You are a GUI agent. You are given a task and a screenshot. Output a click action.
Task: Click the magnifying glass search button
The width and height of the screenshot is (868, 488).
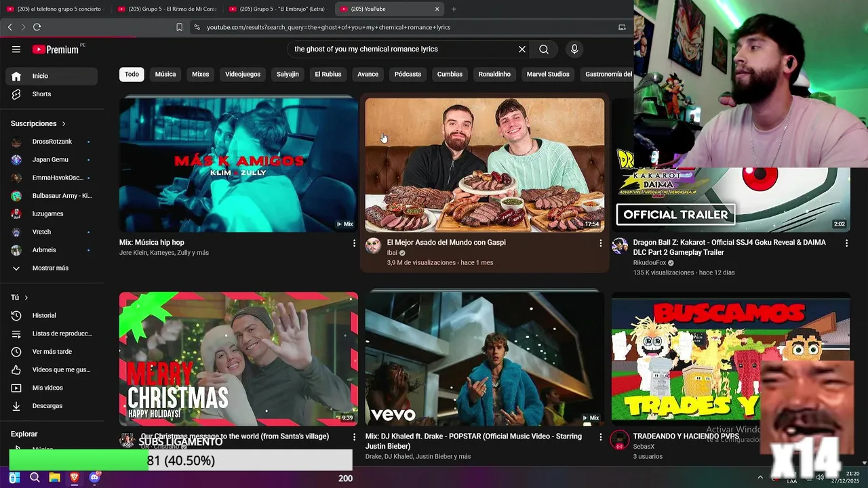point(544,49)
